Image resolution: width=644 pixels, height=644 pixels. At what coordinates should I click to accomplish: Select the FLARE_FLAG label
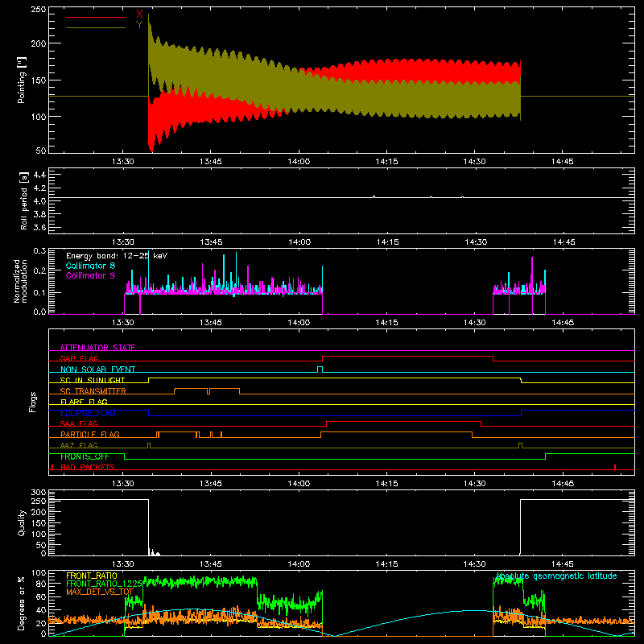point(84,402)
